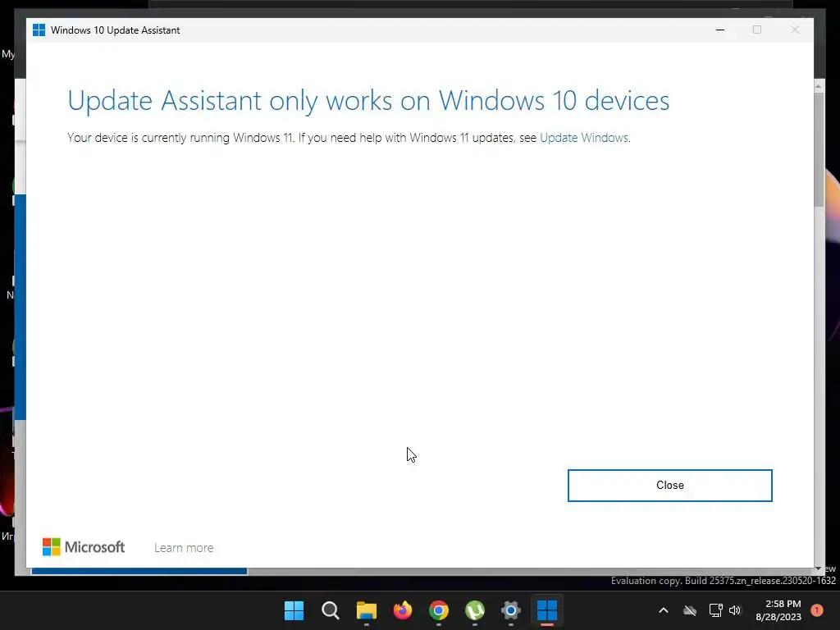840x630 pixels.
Task: Click the Close button in Update Assistant
Action: (669, 486)
